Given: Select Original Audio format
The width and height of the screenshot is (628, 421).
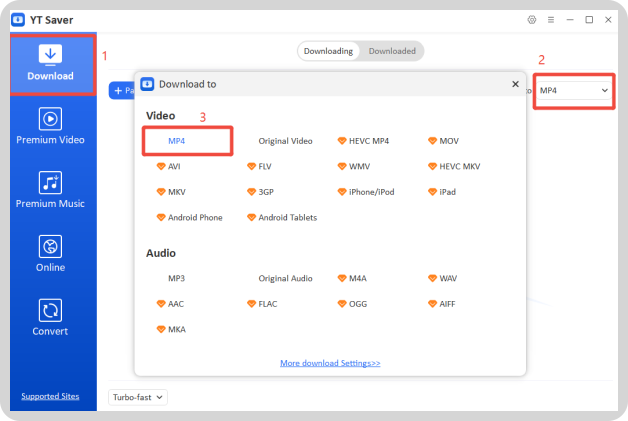Looking at the screenshot, I should coord(285,278).
